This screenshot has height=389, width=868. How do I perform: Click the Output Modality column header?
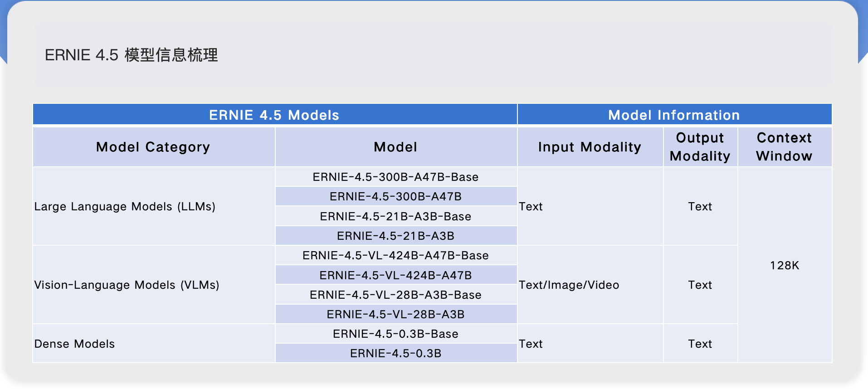(x=700, y=147)
